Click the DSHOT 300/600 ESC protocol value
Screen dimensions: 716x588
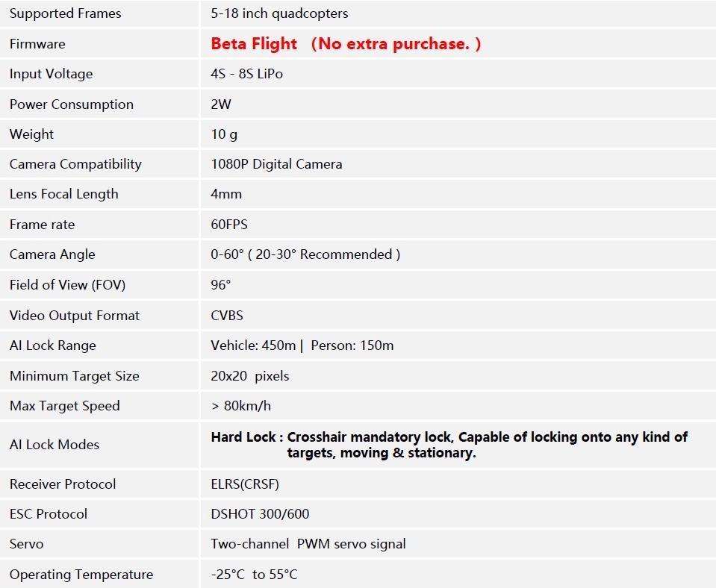[260, 514]
